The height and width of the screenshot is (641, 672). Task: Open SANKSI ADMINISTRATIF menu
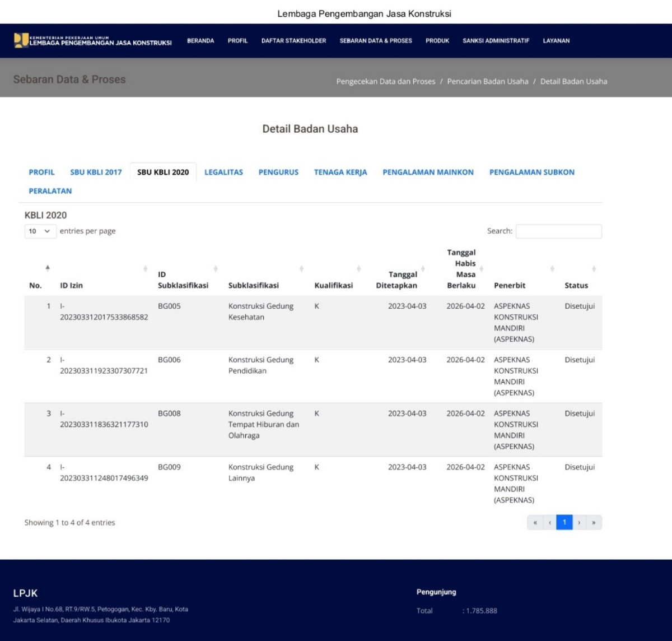(x=496, y=41)
